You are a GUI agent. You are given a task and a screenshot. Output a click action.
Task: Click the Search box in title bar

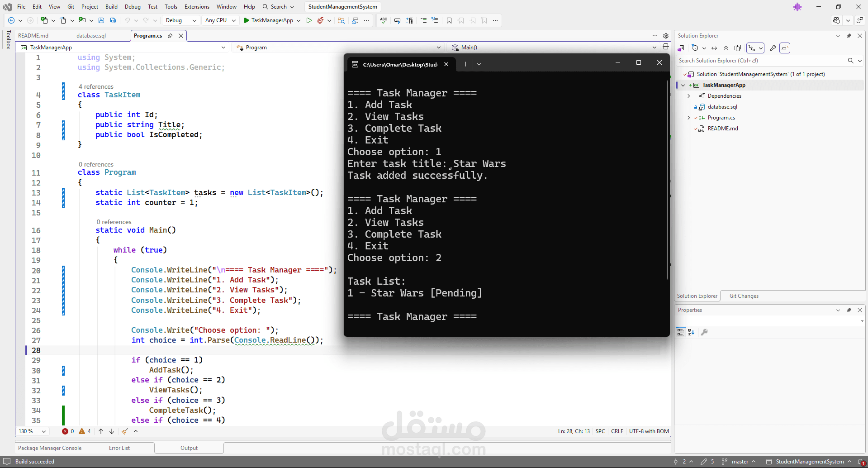pyautogui.click(x=278, y=7)
